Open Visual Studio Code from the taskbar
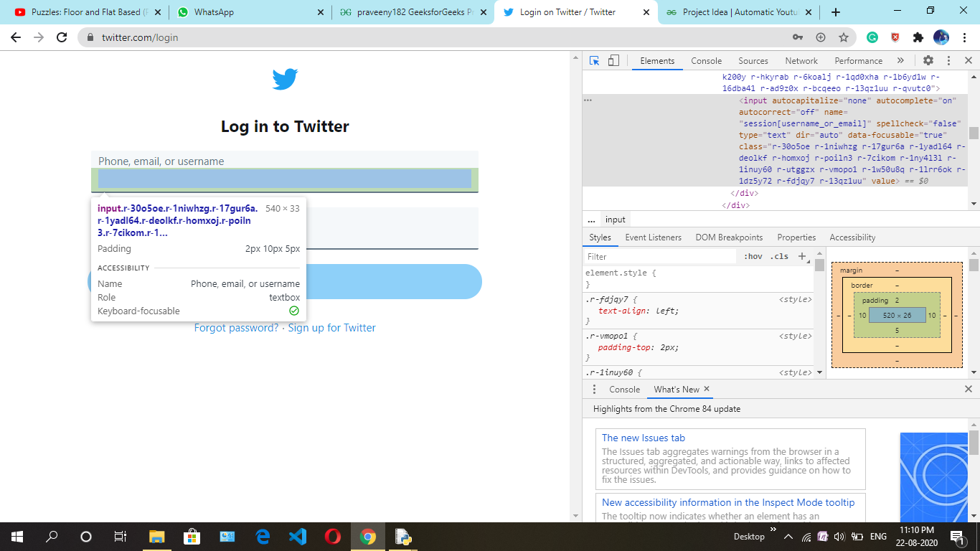Screen dimensions: 980x551 298,537
